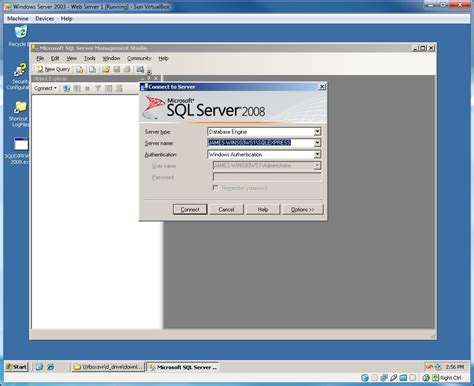Click the Save All icon in toolbar
Screen dimensions: 474x386
(127, 69)
